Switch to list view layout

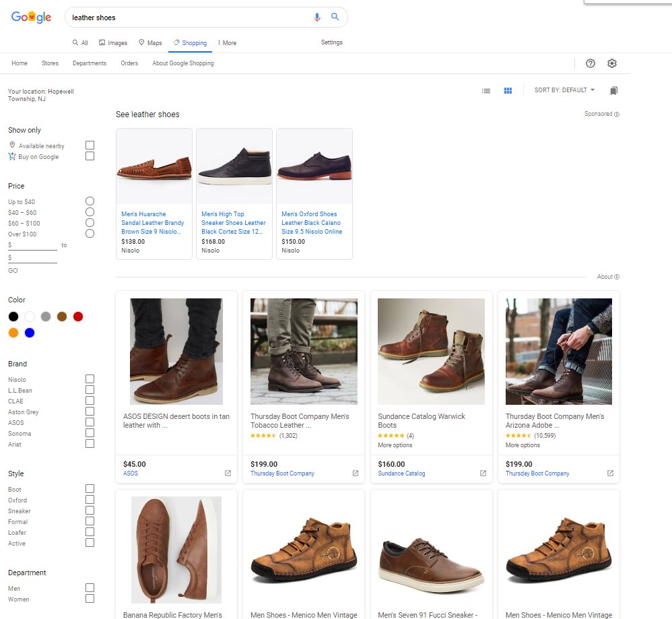click(x=486, y=90)
